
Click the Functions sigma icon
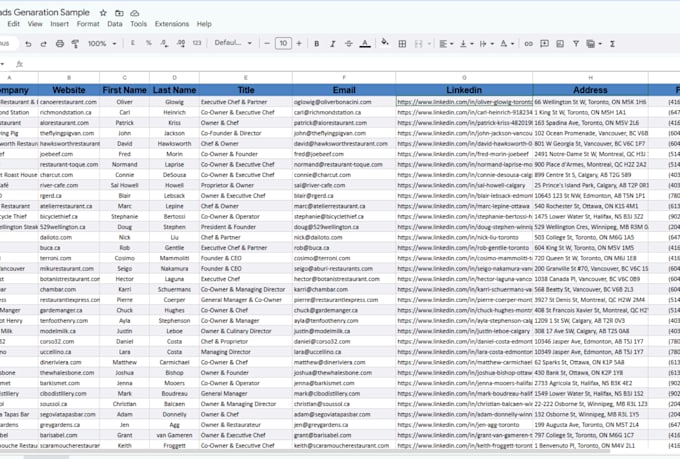point(612,44)
